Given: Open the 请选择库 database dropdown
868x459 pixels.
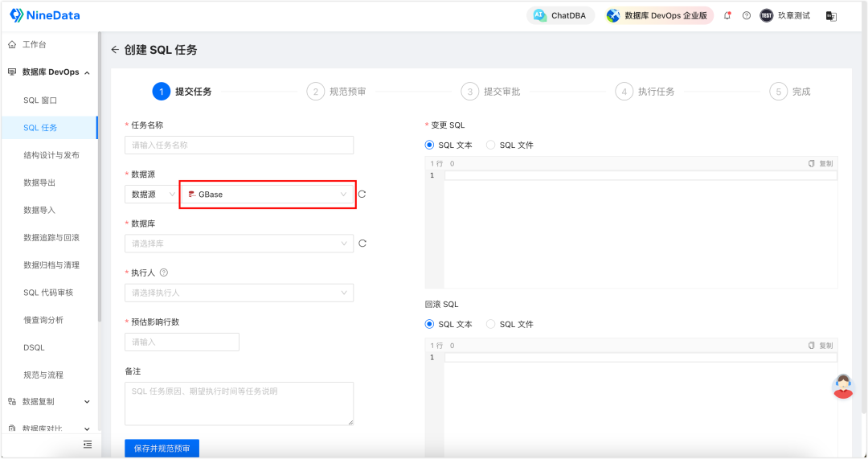Looking at the screenshot, I should pos(240,244).
